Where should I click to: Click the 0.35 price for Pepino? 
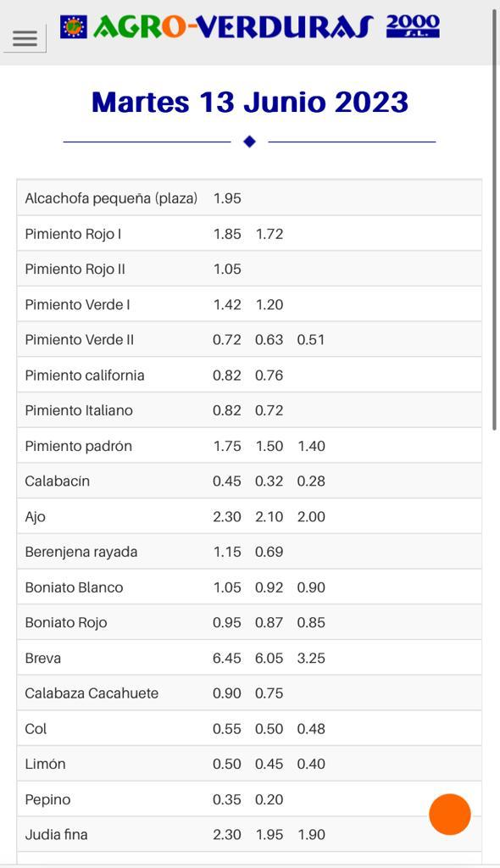tap(227, 799)
